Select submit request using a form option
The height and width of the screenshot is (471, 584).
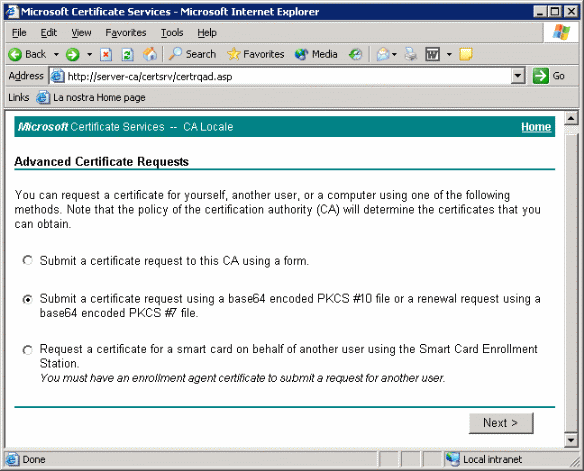click(x=28, y=260)
